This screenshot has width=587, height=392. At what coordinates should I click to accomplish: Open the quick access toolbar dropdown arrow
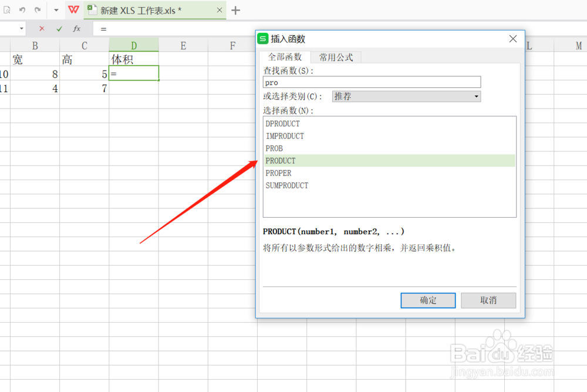[x=56, y=10]
